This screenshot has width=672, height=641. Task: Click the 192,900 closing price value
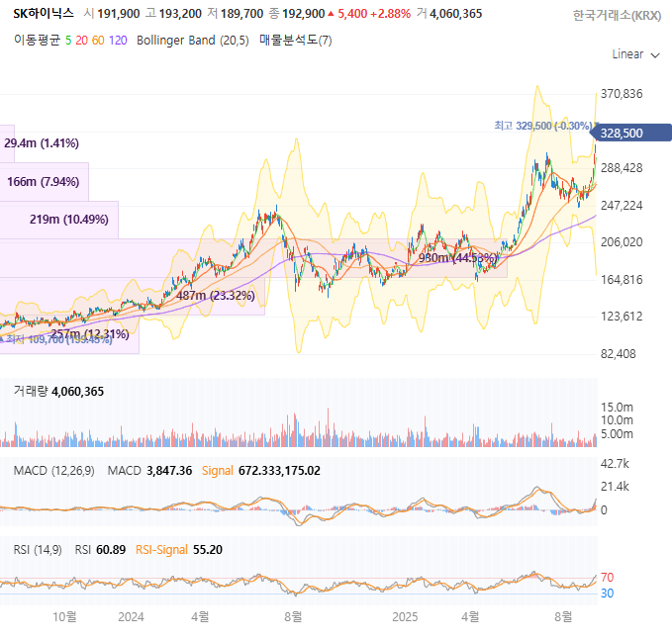coord(304,14)
